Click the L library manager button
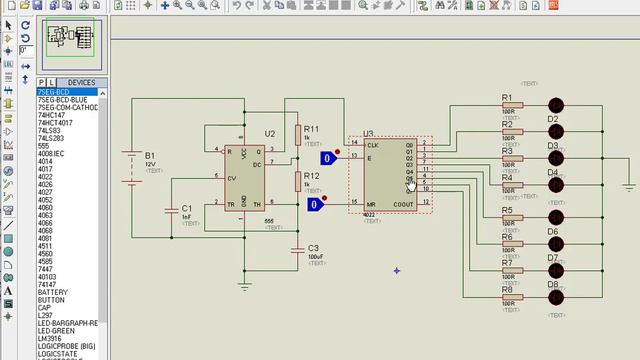This screenshot has width=640, height=360. [51, 82]
